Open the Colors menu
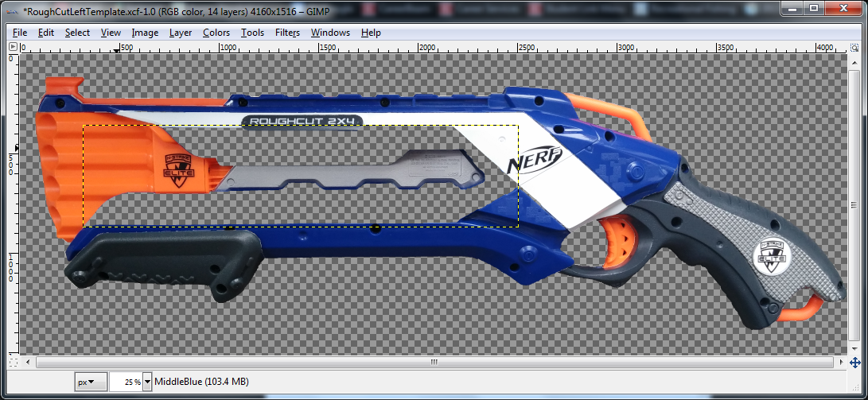 pyautogui.click(x=216, y=33)
